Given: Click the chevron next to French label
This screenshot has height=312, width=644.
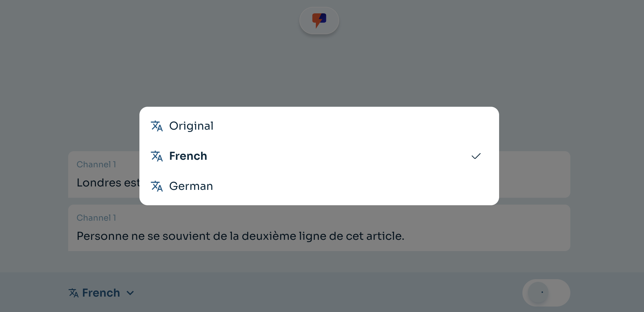Looking at the screenshot, I should pyautogui.click(x=130, y=292).
